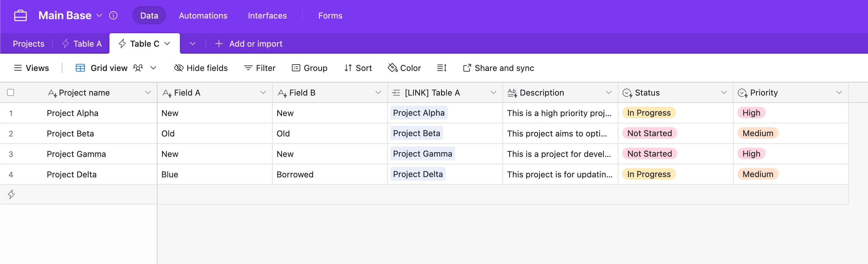The height and width of the screenshot is (264, 868).
Task: Click the Share and sync export icon
Action: point(467,68)
